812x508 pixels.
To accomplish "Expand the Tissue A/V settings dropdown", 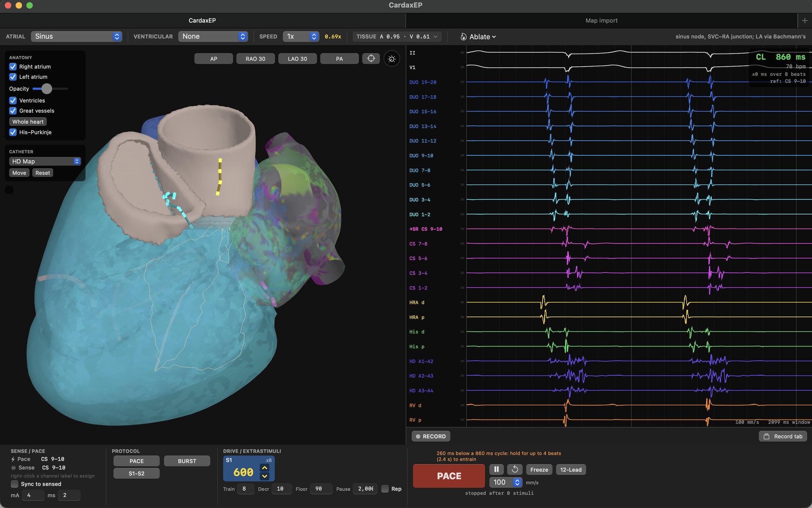I will click(397, 37).
